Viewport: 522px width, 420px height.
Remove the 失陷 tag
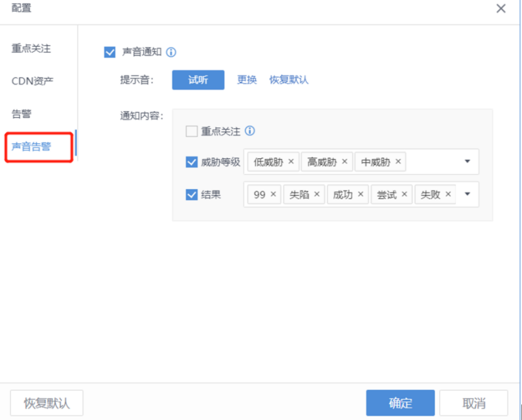317,194
